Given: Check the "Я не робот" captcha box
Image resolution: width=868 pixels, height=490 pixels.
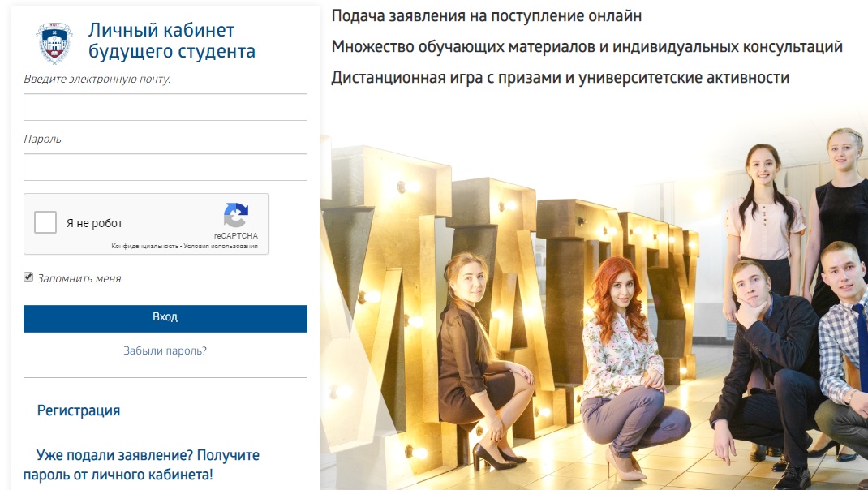Looking at the screenshot, I should pos(45,222).
